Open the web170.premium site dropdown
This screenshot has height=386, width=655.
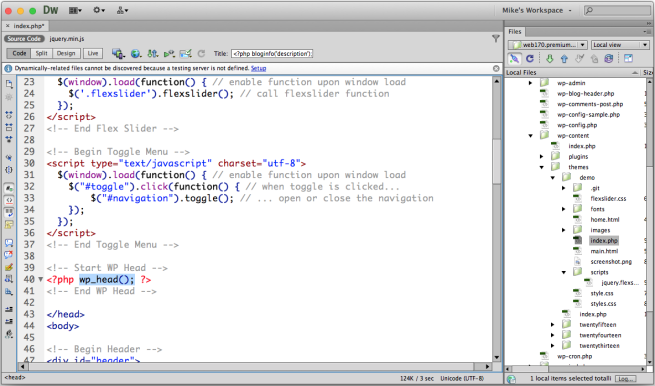click(548, 45)
